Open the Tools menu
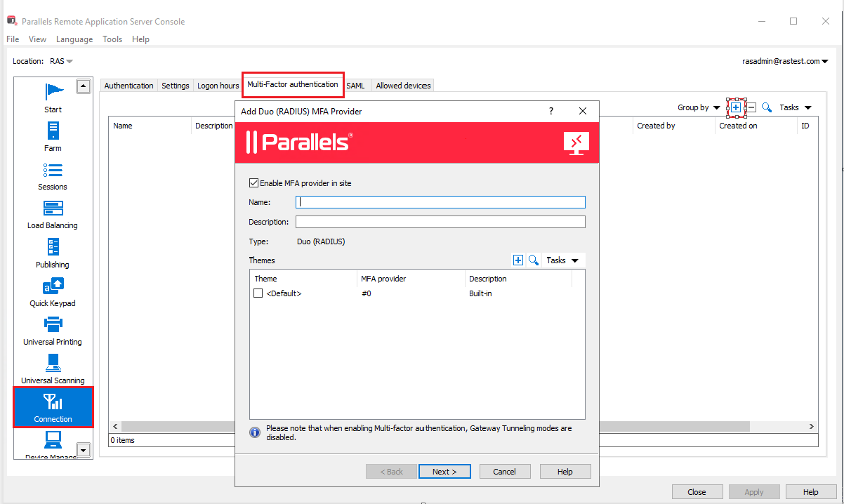 point(112,39)
